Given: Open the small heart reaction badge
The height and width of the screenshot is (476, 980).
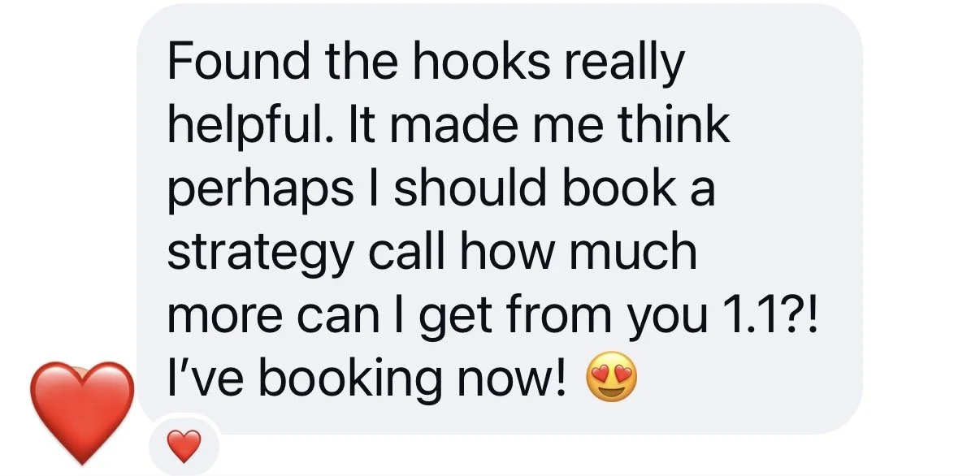Looking at the screenshot, I should click(183, 444).
